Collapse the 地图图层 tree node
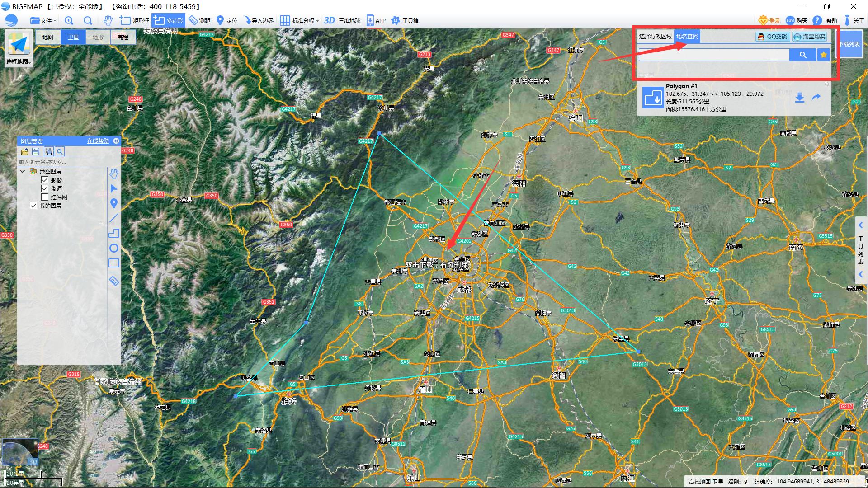The width and height of the screenshot is (868, 488). click(x=22, y=171)
